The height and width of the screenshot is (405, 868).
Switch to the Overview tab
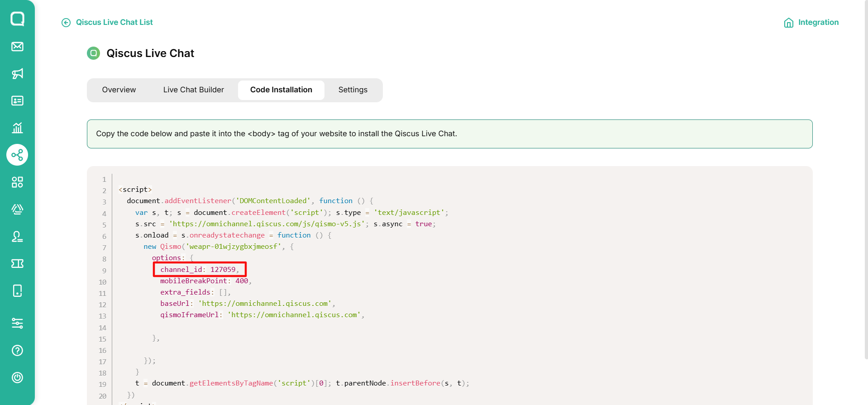pos(119,90)
